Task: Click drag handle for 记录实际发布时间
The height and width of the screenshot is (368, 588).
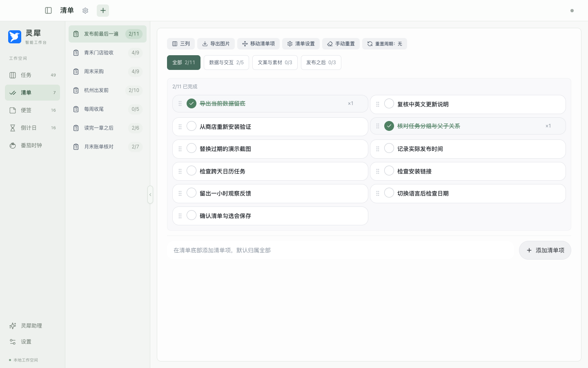Action: point(378,149)
